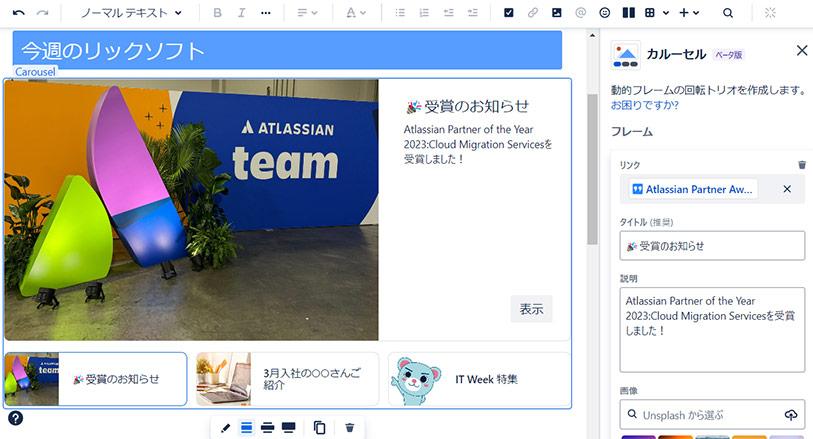
Task: Click the 説明 description text area
Action: (712, 330)
